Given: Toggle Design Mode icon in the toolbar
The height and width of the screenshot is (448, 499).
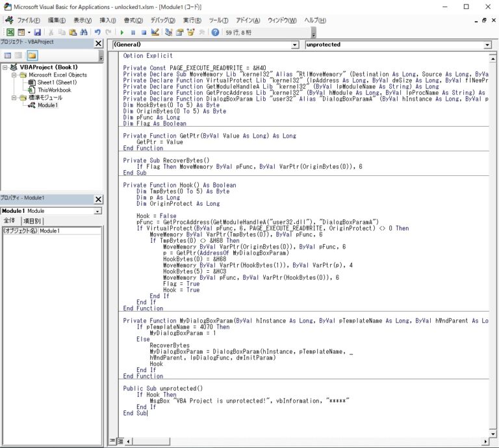Looking at the screenshot, I should 155,32.
